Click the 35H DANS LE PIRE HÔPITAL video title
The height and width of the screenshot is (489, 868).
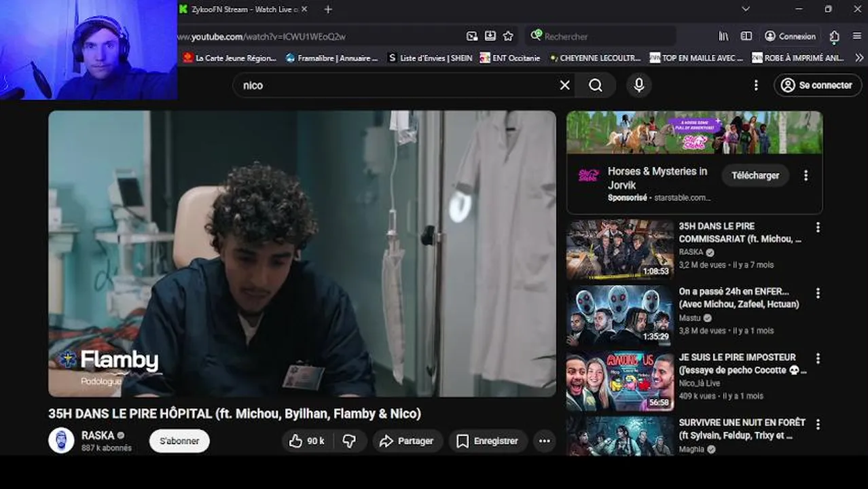coord(234,413)
